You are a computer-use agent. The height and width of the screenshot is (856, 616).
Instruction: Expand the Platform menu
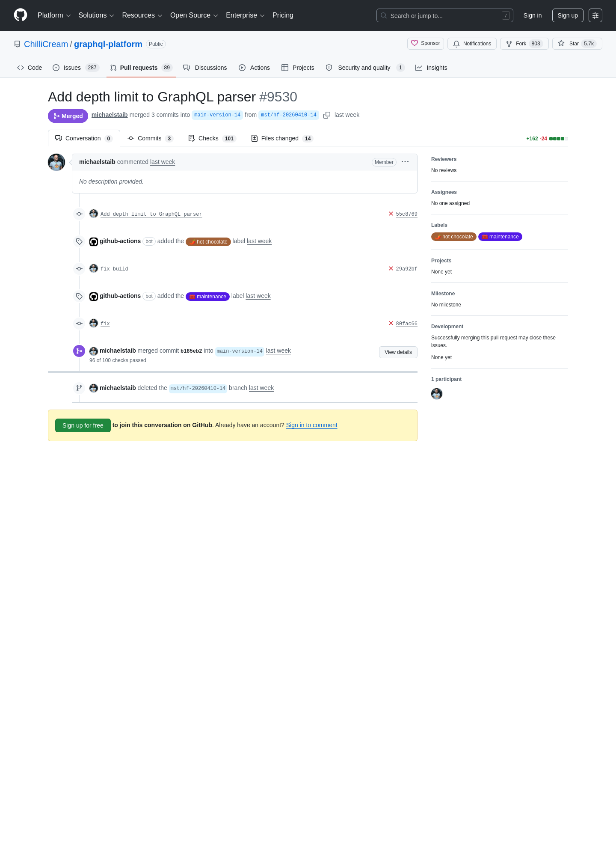pyautogui.click(x=54, y=15)
